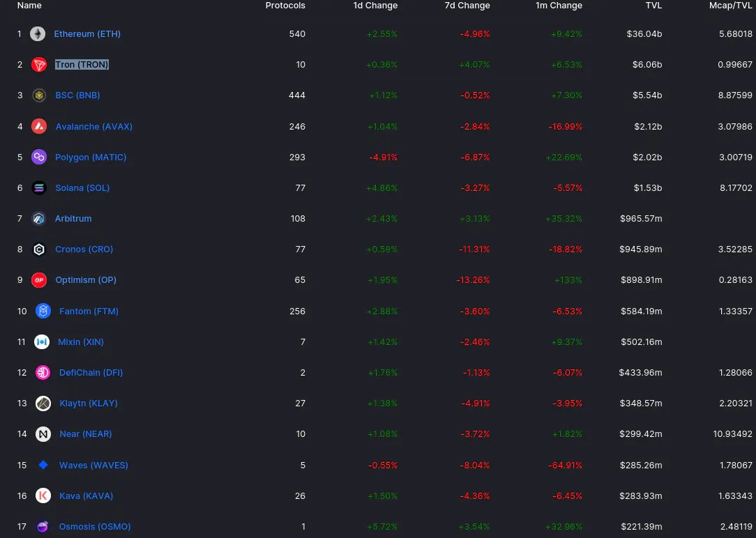The height and width of the screenshot is (538, 756).
Task: Open the Avalanche (AVAX) chain link
Action: pos(94,126)
